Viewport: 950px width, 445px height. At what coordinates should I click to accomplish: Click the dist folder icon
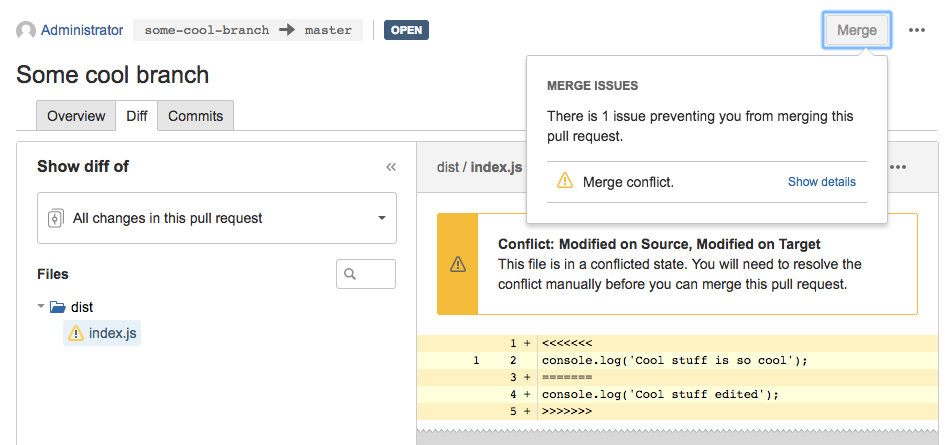[58, 307]
